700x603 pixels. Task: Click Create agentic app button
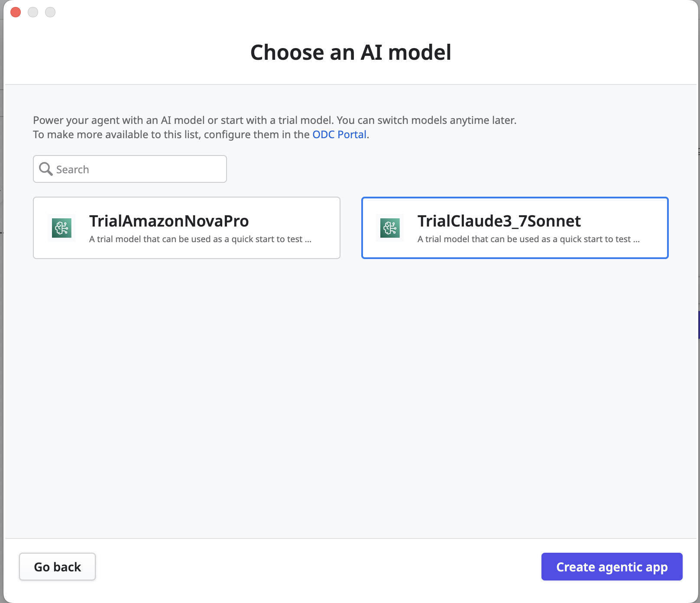(612, 567)
